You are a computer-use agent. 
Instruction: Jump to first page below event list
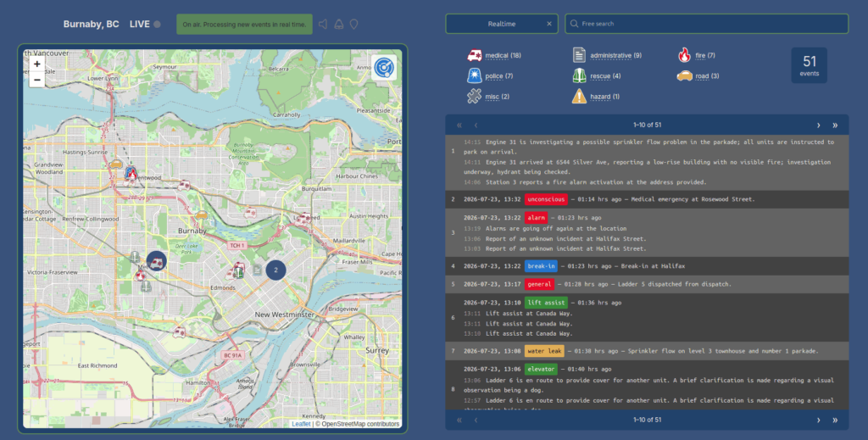click(459, 420)
